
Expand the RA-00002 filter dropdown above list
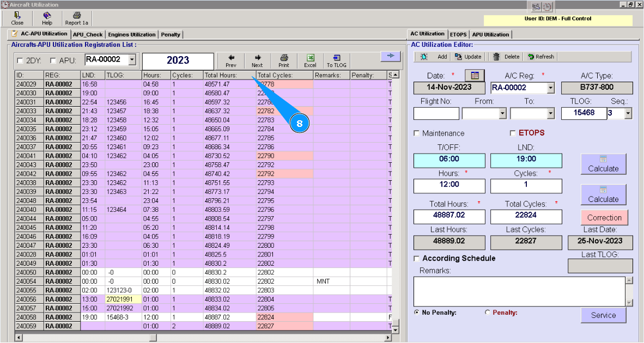click(x=132, y=59)
